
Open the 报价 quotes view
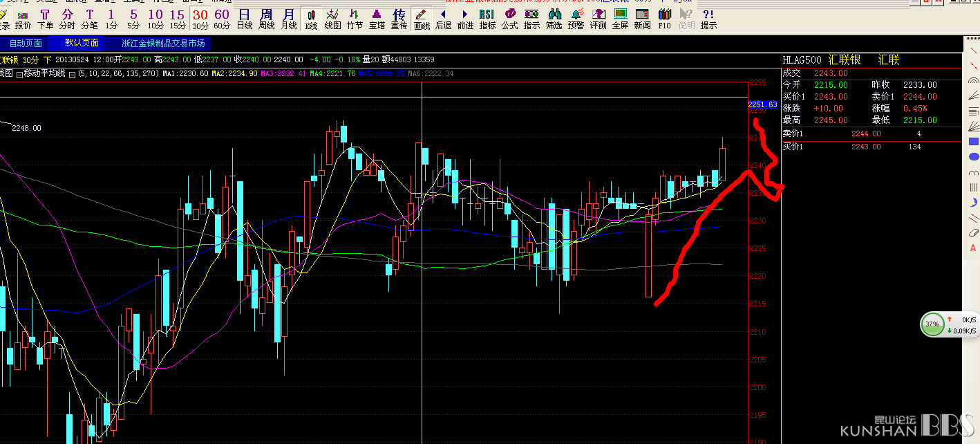click(x=23, y=19)
